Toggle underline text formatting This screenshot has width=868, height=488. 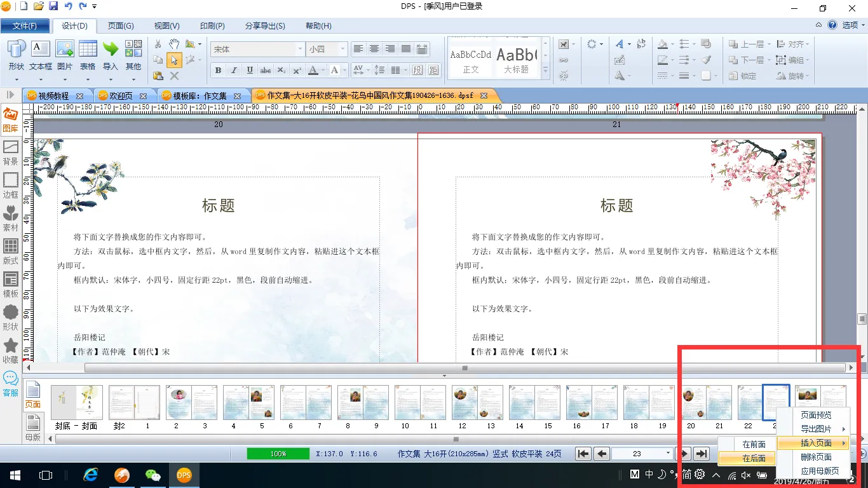point(250,71)
